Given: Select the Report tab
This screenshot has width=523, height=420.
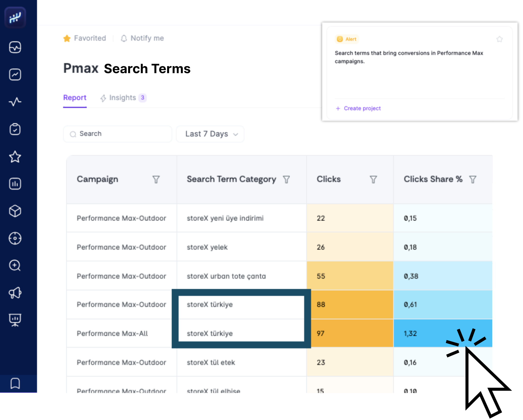Looking at the screenshot, I should [75, 98].
